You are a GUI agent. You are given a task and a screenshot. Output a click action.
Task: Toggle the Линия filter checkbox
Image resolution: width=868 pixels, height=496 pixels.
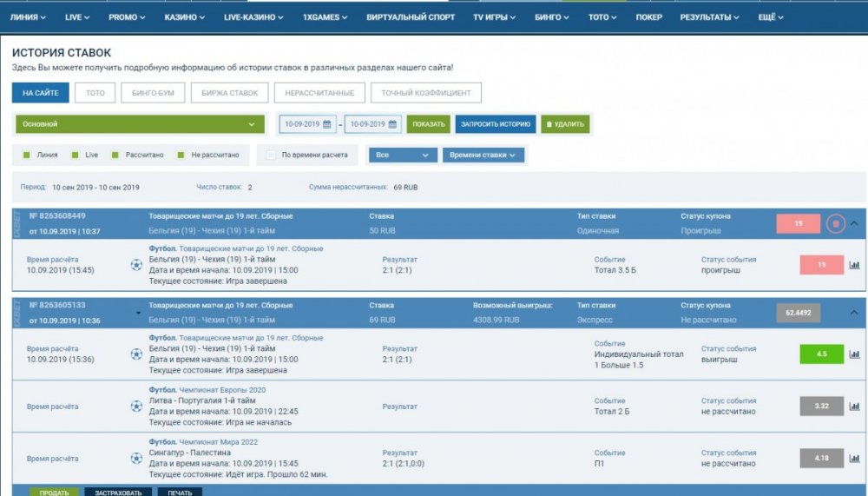(27, 155)
